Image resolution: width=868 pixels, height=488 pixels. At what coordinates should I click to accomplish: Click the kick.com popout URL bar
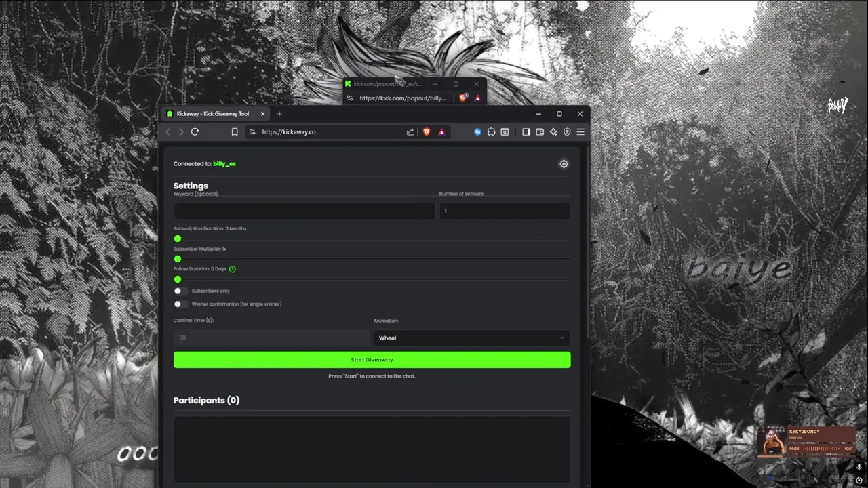[x=403, y=98]
